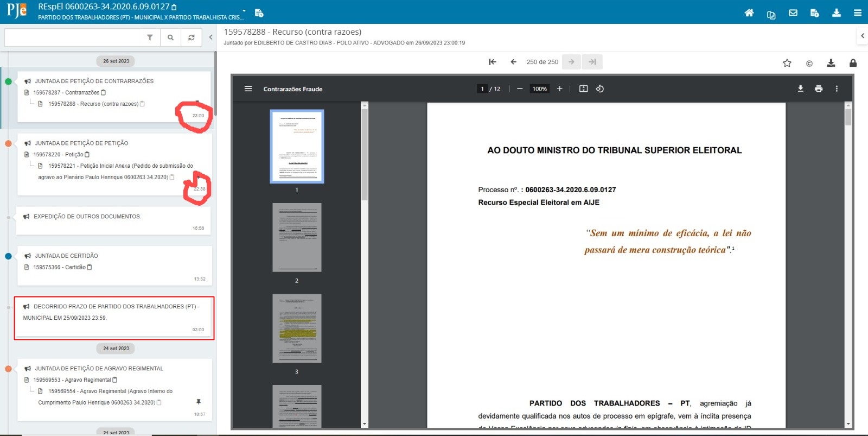Screen dimensions: 868x436
Task: Open the main hamburger menu in header
Action: (x=857, y=13)
